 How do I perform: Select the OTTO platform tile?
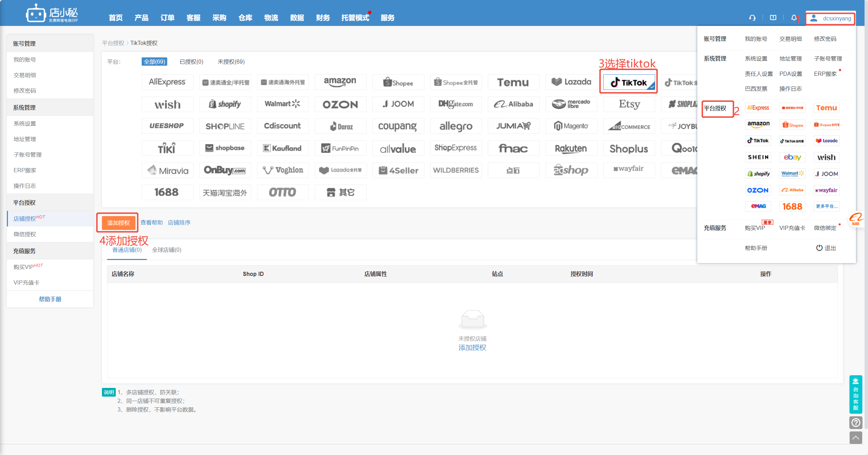point(283,192)
